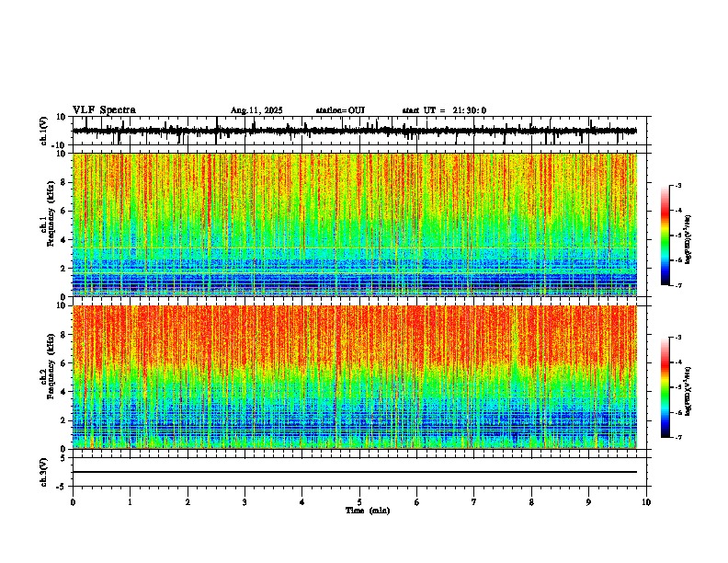This screenshot has height=563, width=728.
Task: Click the 'VLF Spectra' title text
Action: pos(104,110)
